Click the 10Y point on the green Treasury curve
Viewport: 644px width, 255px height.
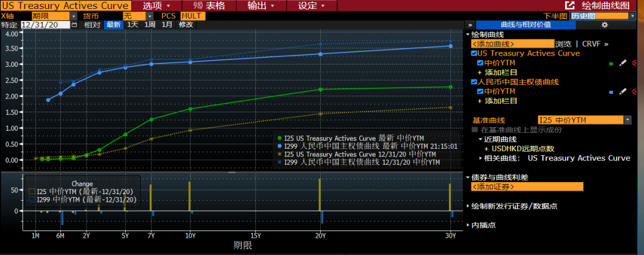click(190, 109)
